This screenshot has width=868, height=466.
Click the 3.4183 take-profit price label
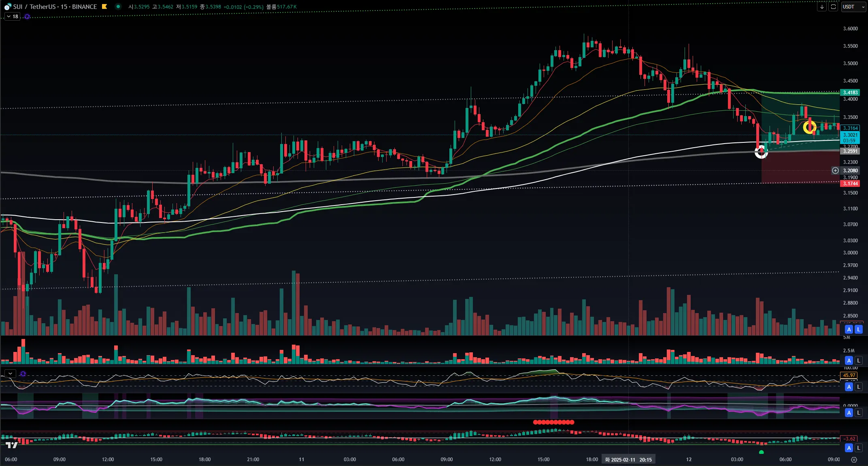[x=850, y=93]
